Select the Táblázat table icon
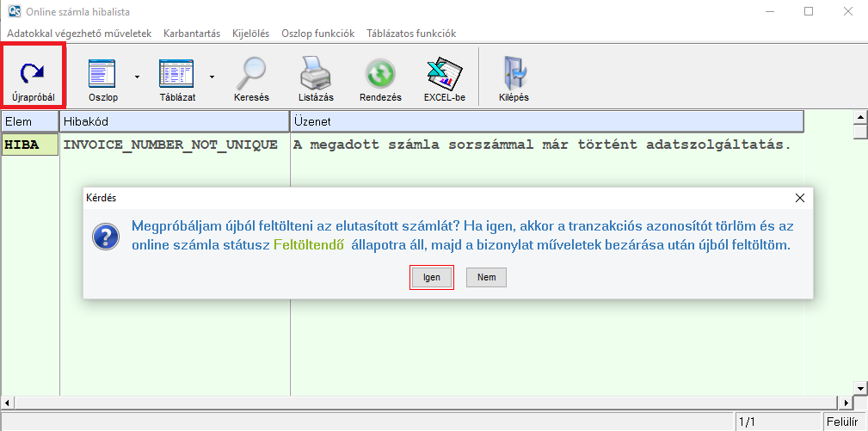Screen dimensions: 868x431 pos(176,74)
